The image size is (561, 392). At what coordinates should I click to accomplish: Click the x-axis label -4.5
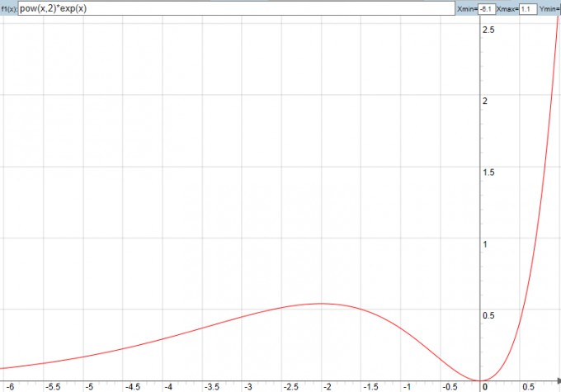point(132,387)
